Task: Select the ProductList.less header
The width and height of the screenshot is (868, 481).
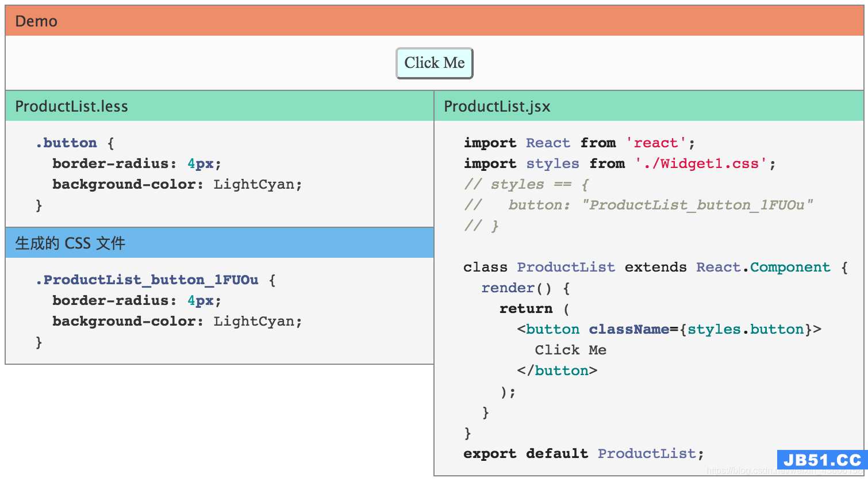Action: (x=220, y=106)
